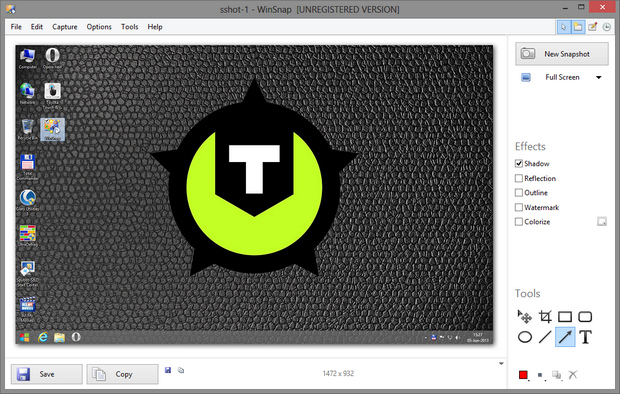Image resolution: width=620 pixels, height=394 pixels.
Task: Click the small auto-save floppy icon
Action: click(x=168, y=370)
